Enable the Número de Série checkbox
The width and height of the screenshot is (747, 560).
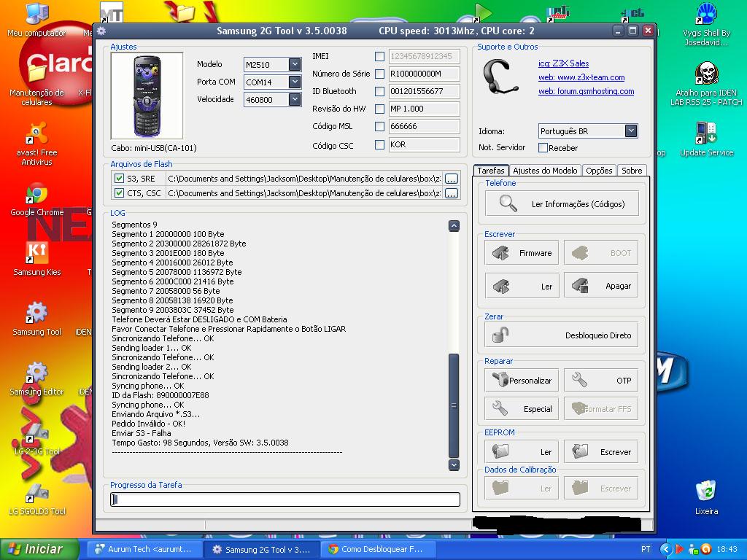point(379,74)
